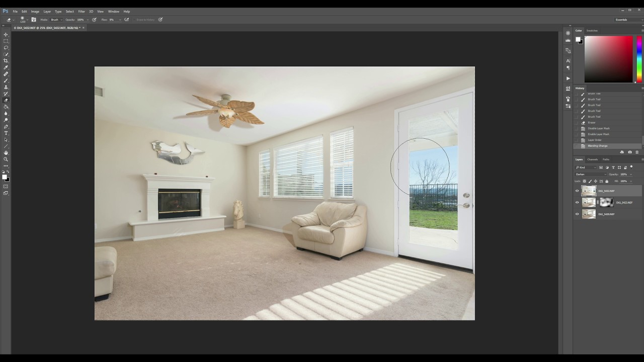Toggle lock all padlock
This screenshot has width=644, height=362.
pyautogui.click(x=607, y=181)
